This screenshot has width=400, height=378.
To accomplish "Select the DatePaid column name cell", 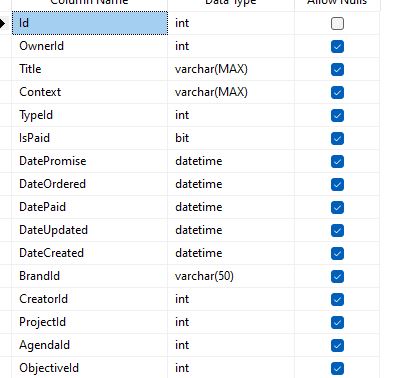I will coord(90,207).
